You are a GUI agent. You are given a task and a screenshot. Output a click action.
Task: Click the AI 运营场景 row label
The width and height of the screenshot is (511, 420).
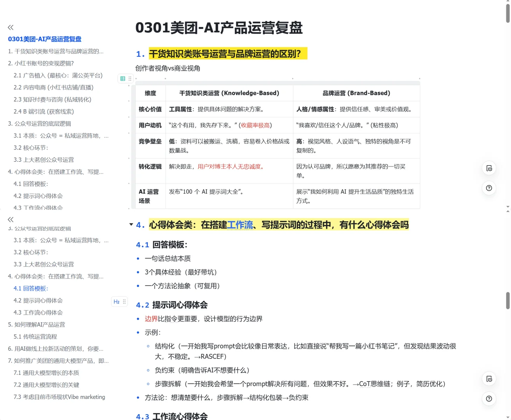(x=149, y=196)
